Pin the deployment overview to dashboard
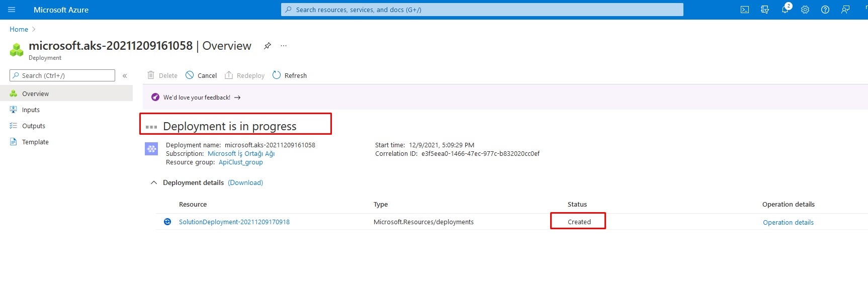This screenshot has height=283, width=868. tap(268, 46)
